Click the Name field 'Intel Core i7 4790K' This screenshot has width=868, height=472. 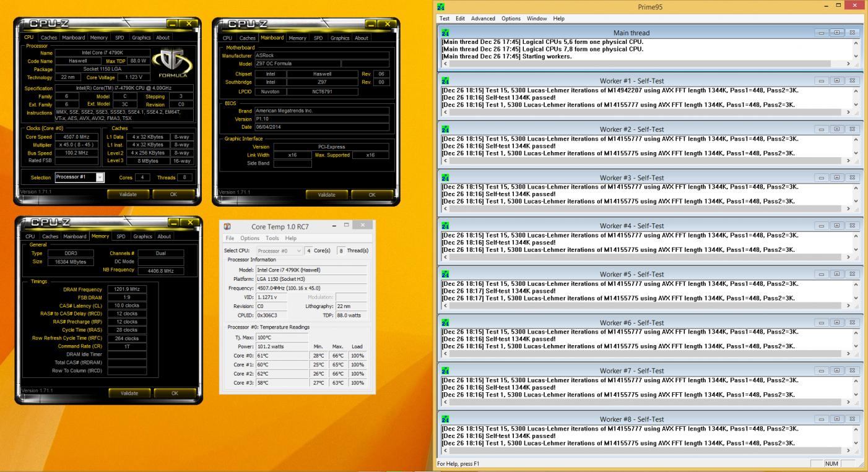pos(102,53)
